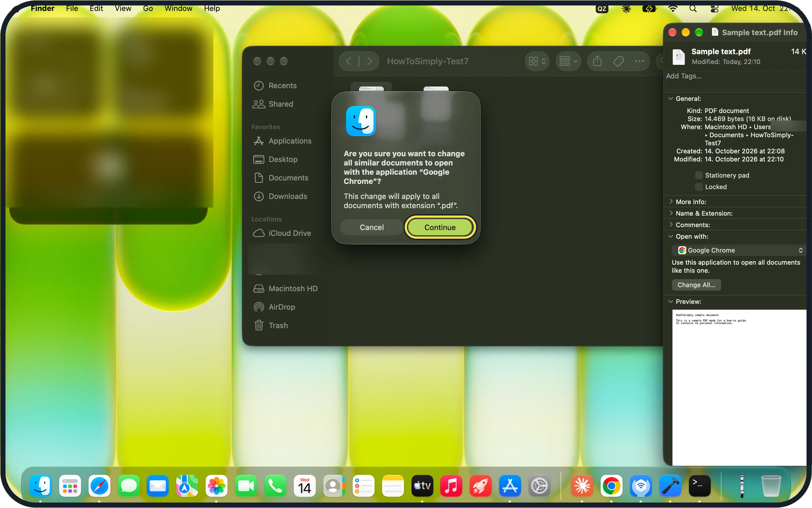Click the Finder forward arrow
The height and width of the screenshot is (508, 812).
(x=370, y=61)
